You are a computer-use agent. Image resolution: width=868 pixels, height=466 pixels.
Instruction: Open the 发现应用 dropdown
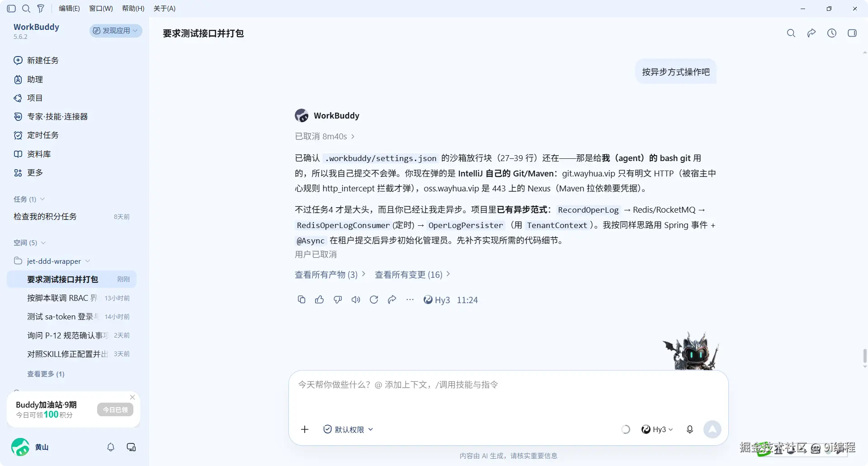pyautogui.click(x=116, y=31)
